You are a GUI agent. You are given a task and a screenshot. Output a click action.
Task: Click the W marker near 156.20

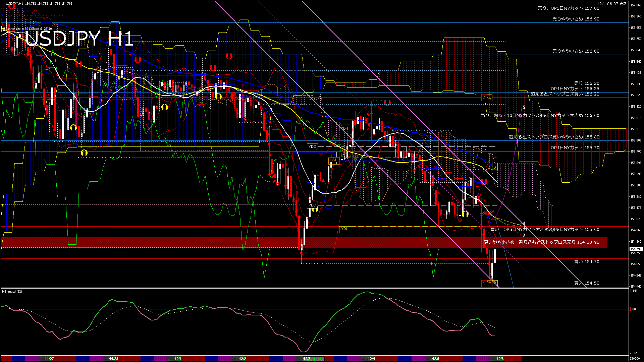[x=489, y=98]
